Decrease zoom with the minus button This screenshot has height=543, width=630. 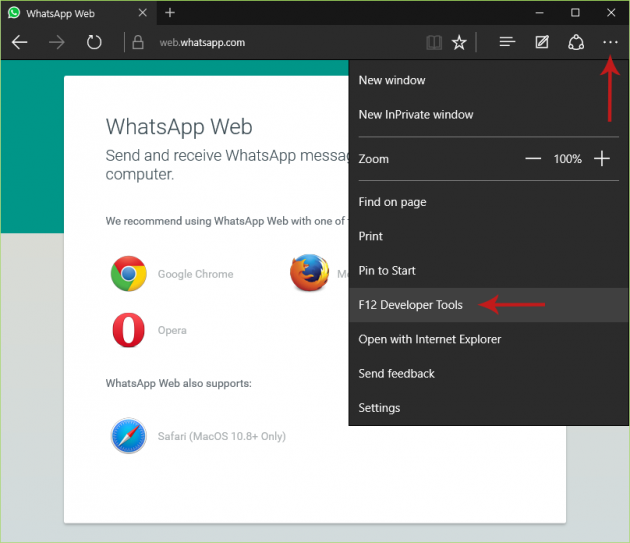[533, 159]
